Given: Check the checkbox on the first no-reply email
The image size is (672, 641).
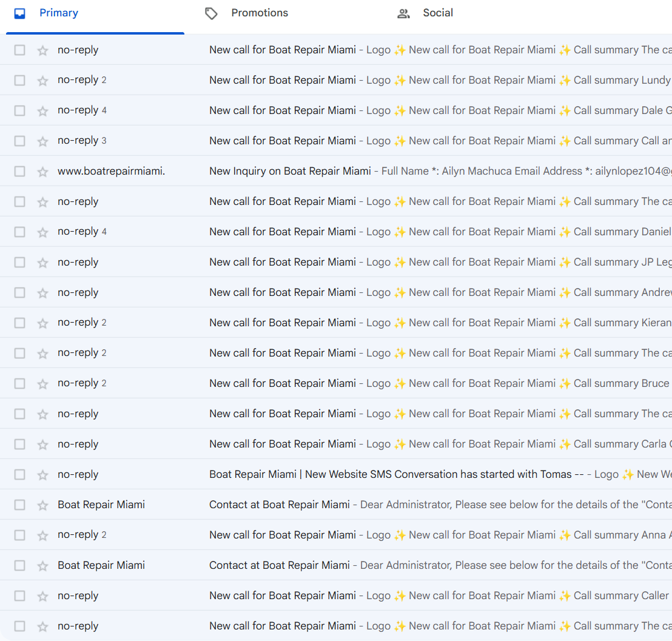Looking at the screenshot, I should (19, 49).
